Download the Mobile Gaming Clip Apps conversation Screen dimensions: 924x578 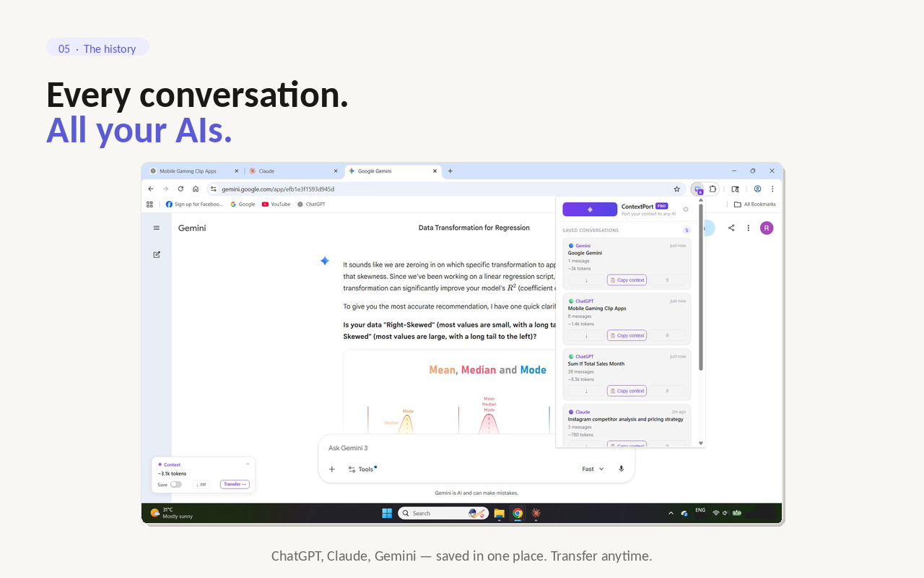coord(586,335)
